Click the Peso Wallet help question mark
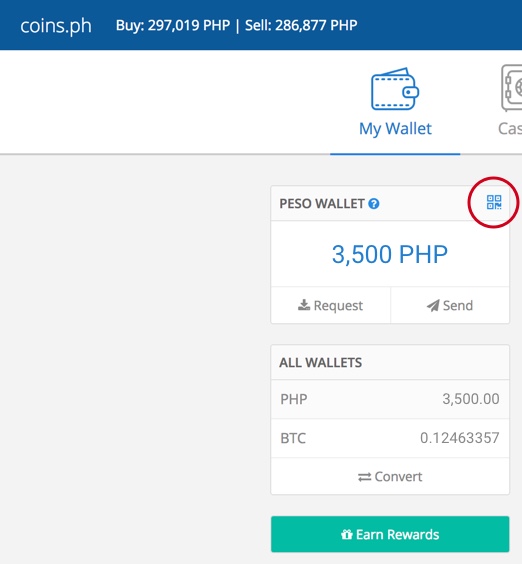 pos(374,204)
